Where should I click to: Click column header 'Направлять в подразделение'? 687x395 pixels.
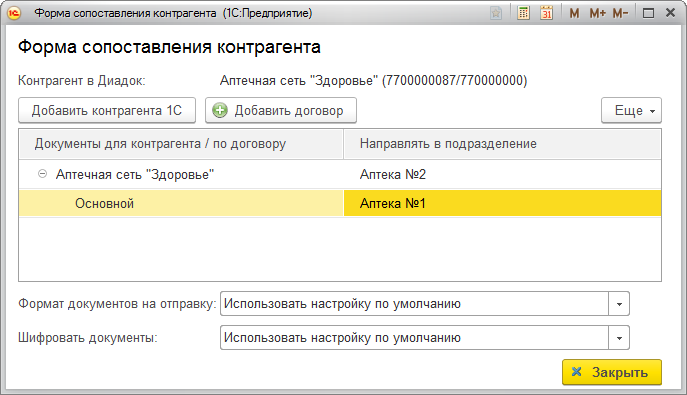503,144
